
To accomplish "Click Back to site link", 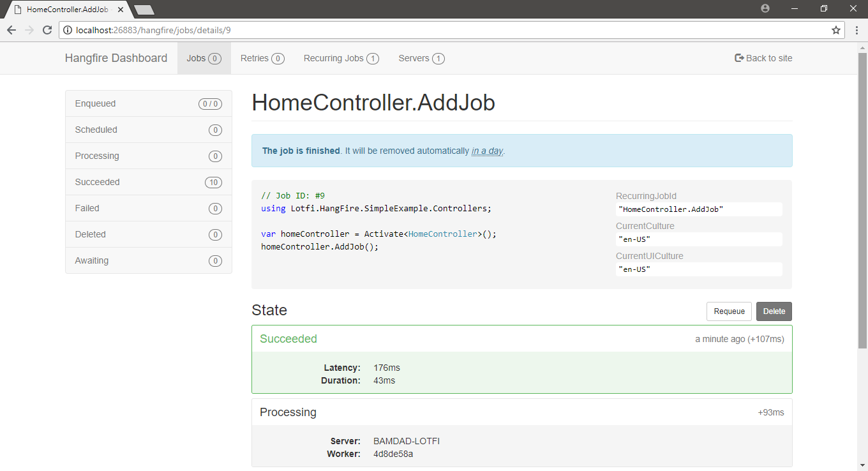I will [764, 58].
